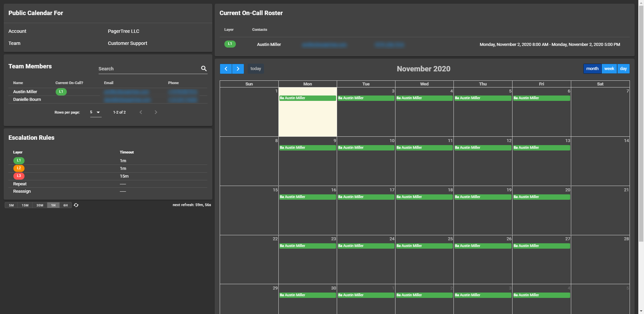Click Austin Miller's blurred phone in on-call roster
Screen dimensions: 644x314
(x=389, y=45)
